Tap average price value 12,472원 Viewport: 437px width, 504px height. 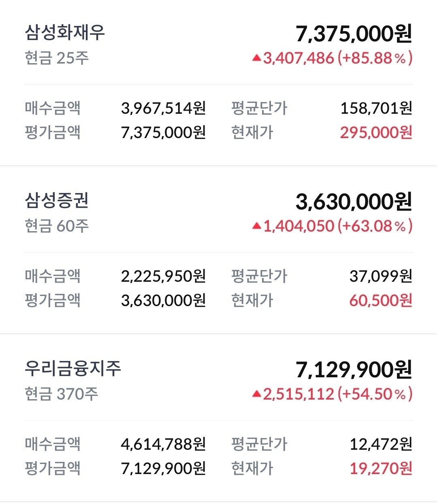381,444
